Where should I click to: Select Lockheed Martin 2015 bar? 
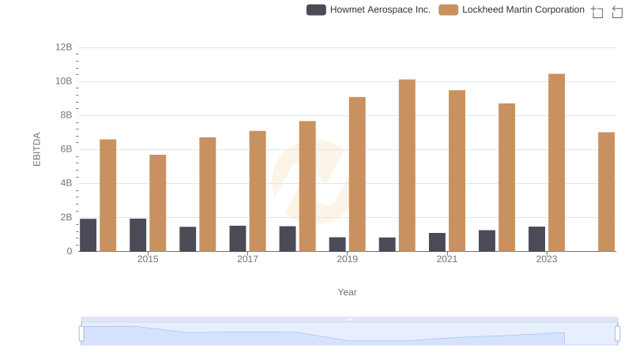coord(157,204)
